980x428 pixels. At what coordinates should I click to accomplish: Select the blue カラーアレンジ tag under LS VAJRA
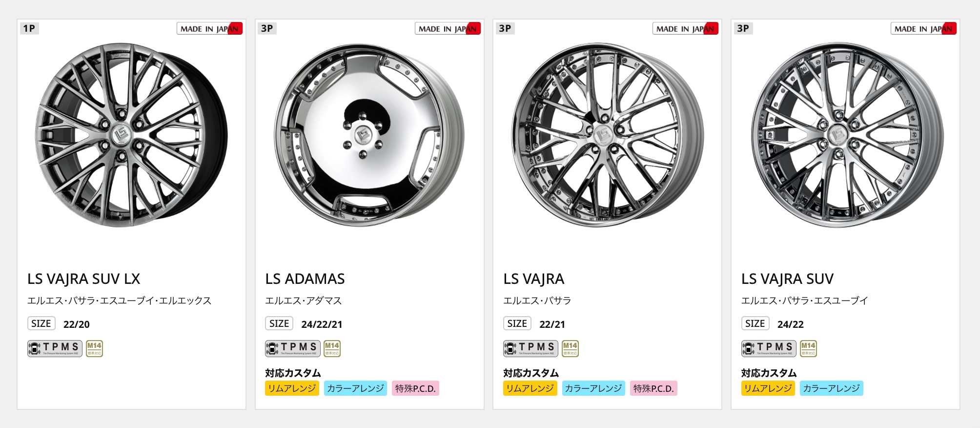click(x=593, y=388)
